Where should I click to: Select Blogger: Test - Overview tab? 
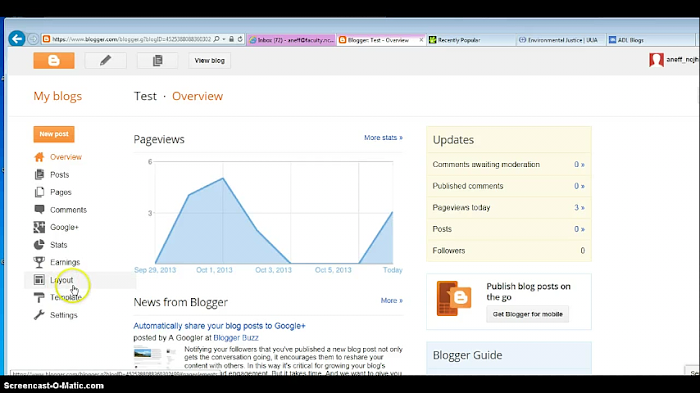tap(378, 40)
